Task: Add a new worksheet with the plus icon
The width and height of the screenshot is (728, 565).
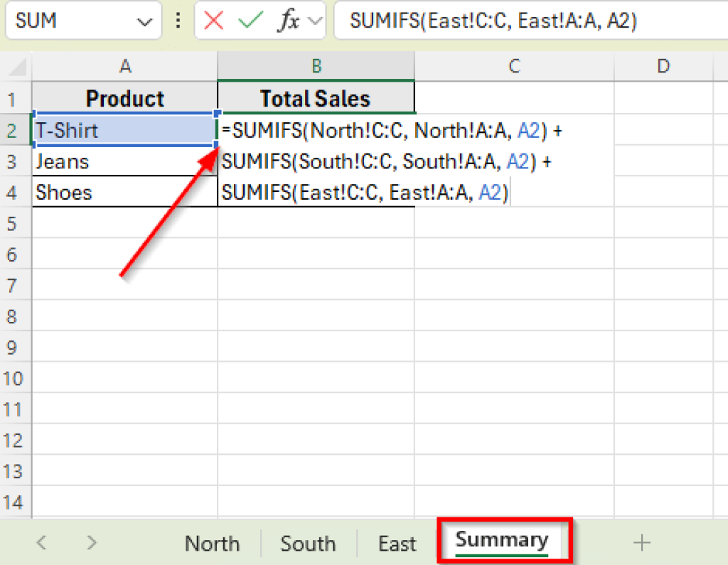Action: [x=641, y=543]
